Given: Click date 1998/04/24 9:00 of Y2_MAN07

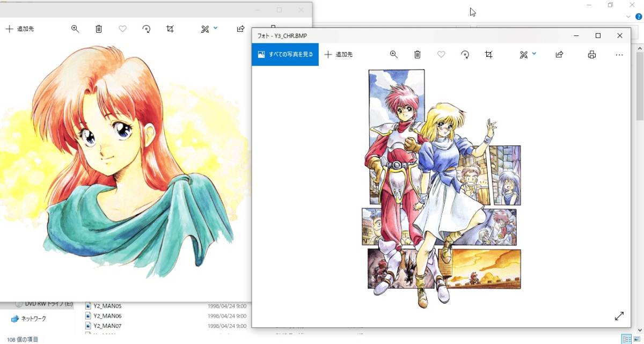Looking at the screenshot, I should [x=227, y=326].
